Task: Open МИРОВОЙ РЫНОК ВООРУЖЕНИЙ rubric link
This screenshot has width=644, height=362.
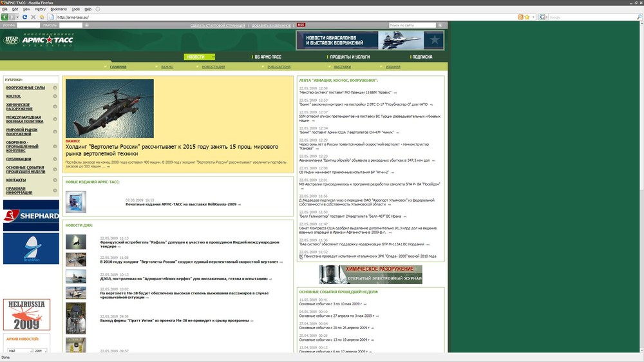Action: 22,131
